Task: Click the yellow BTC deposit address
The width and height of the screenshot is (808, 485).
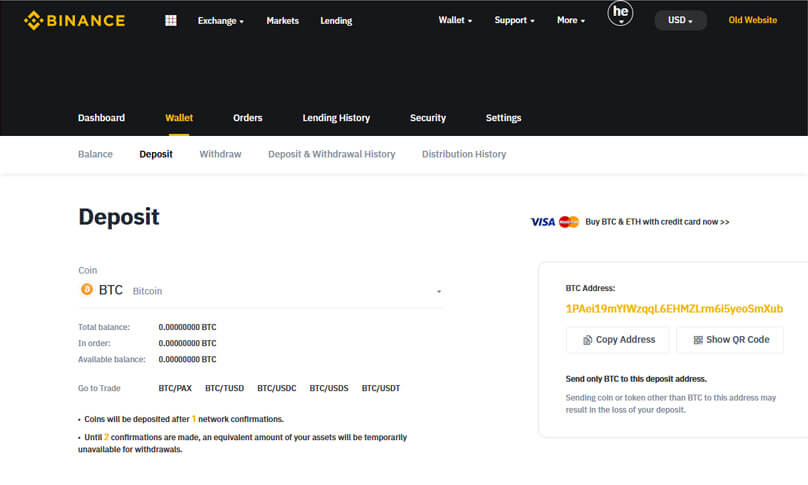Action: [x=674, y=309]
